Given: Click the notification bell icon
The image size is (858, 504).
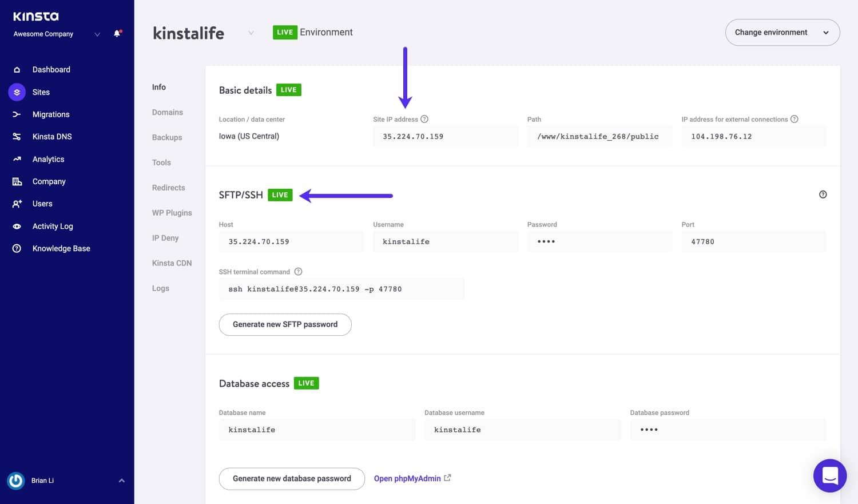Looking at the screenshot, I should pos(116,33).
